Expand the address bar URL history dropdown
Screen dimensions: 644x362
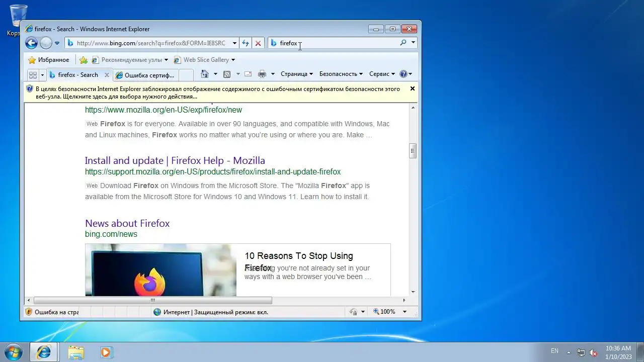click(x=234, y=43)
